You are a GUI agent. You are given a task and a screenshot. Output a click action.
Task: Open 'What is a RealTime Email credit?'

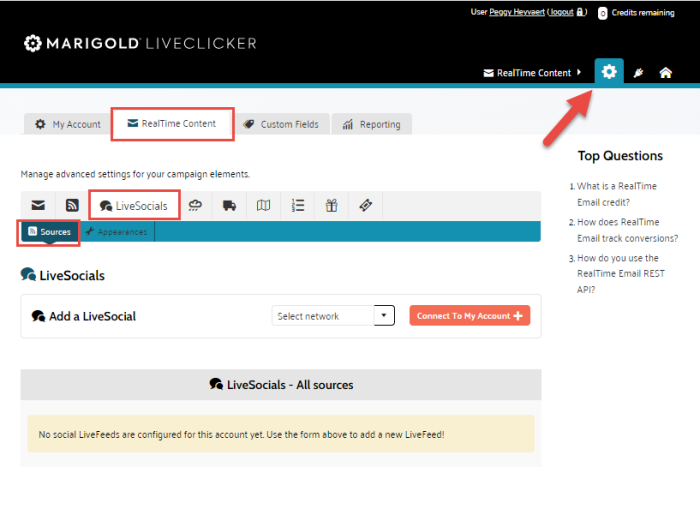[617, 194]
